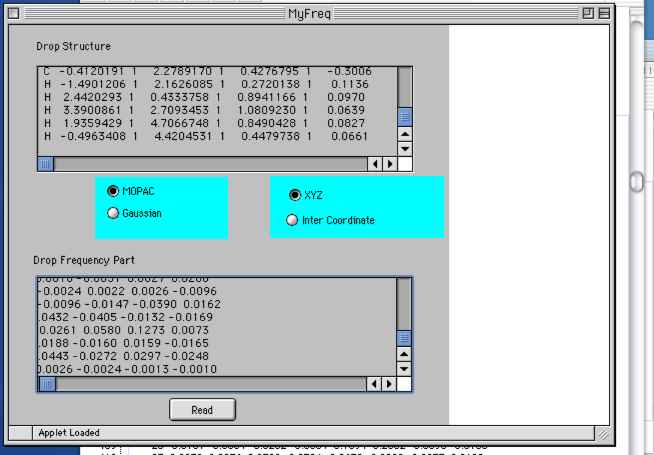Click the Drop Structure vertical scroll thumb
Image resolution: width=654 pixels, height=455 pixels.
click(405, 117)
